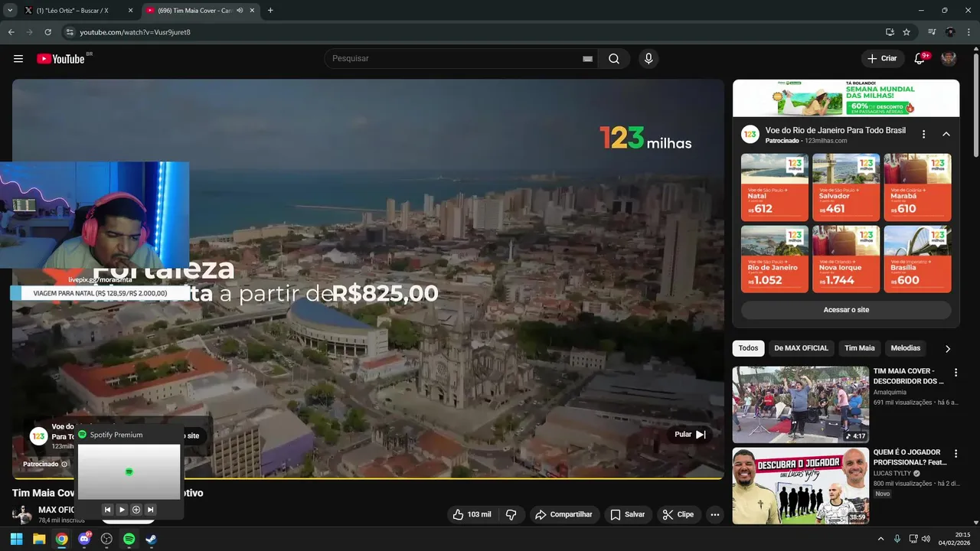Open options menu for QUEM É O JOGADOR video

955,454
